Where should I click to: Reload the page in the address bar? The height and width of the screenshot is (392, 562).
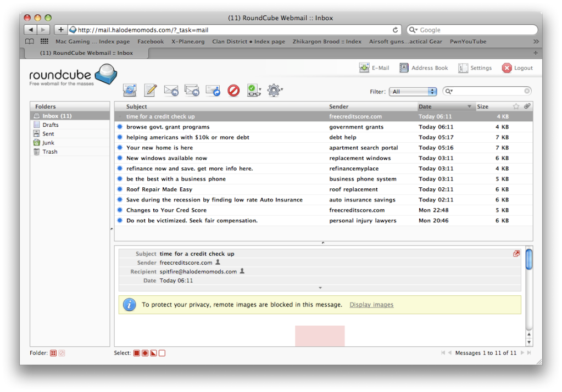pos(395,30)
